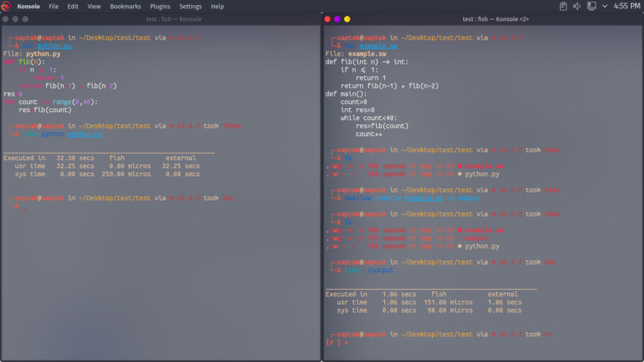Viewport: 644px width, 362px height.
Task: Click the 'took 32s' prompt text in left Konsole
Action: [219, 198]
